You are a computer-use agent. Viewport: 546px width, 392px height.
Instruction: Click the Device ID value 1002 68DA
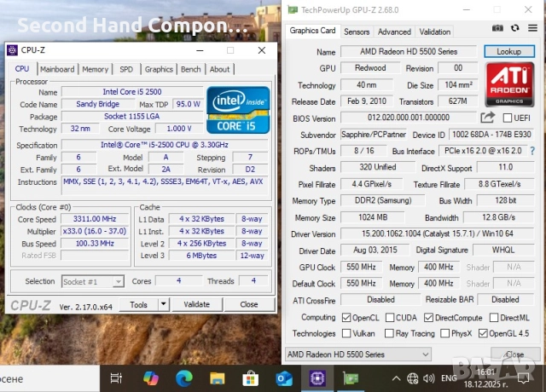click(491, 135)
